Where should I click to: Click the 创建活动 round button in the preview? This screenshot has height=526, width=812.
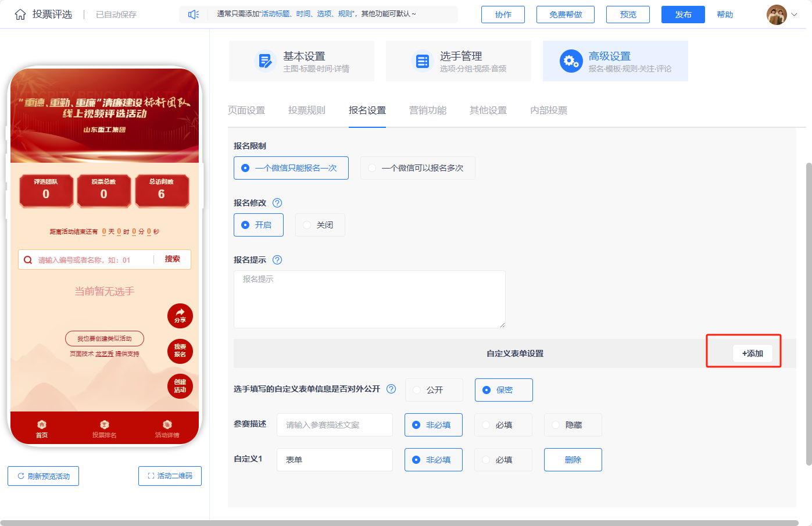(x=180, y=386)
